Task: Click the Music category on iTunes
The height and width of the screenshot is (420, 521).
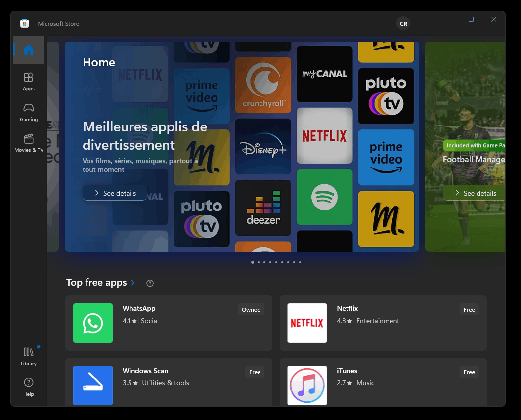Action: pos(365,383)
